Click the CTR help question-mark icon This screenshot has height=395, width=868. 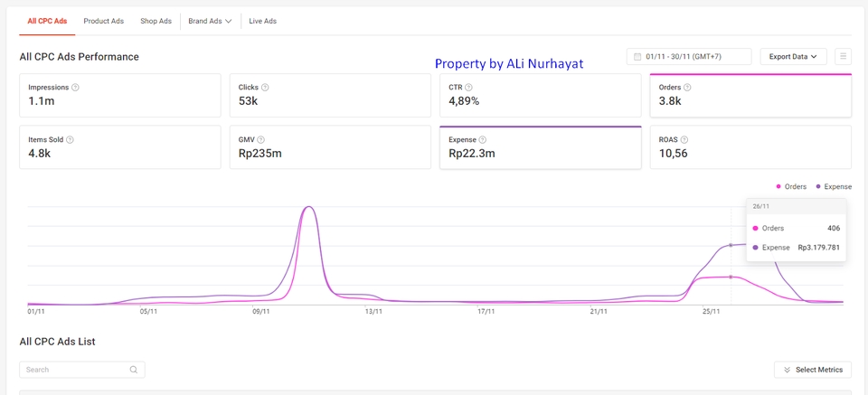click(x=468, y=88)
